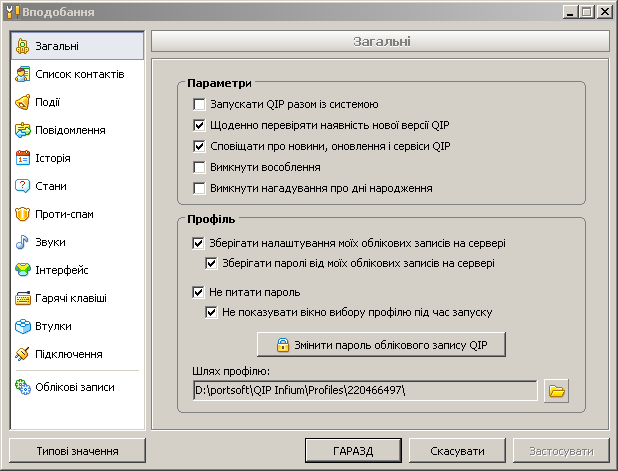
Task: Reset settings with Типові значення button
Action: pyautogui.click(x=77, y=451)
